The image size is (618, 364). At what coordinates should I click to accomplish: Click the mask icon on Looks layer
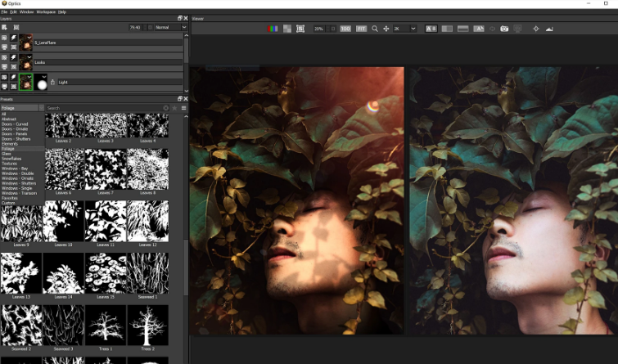[13, 66]
